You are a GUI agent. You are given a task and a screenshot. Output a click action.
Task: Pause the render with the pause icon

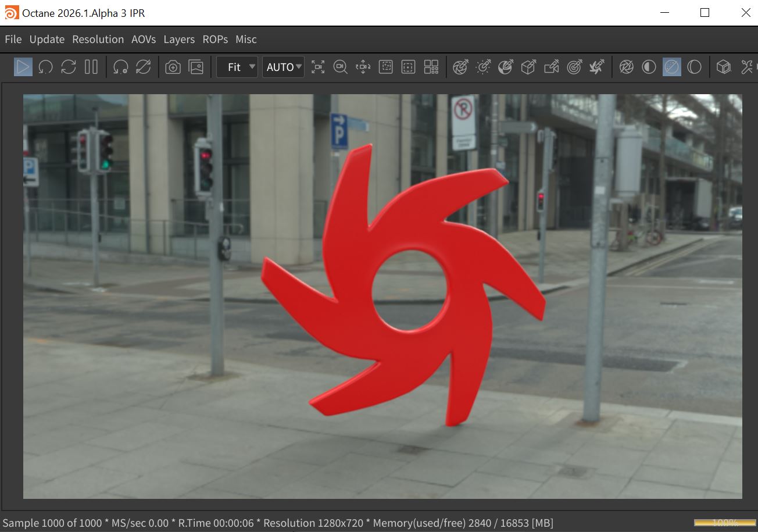tap(91, 67)
